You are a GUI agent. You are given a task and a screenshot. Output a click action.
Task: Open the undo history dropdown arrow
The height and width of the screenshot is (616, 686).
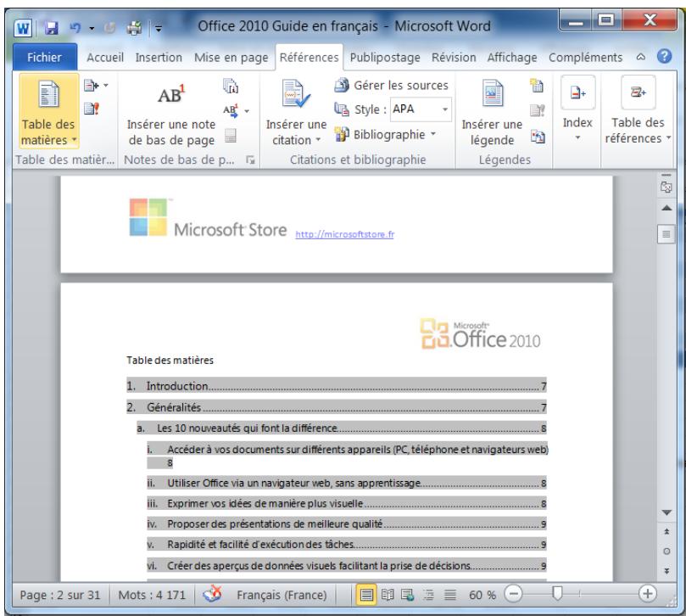[x=92, y=29]
